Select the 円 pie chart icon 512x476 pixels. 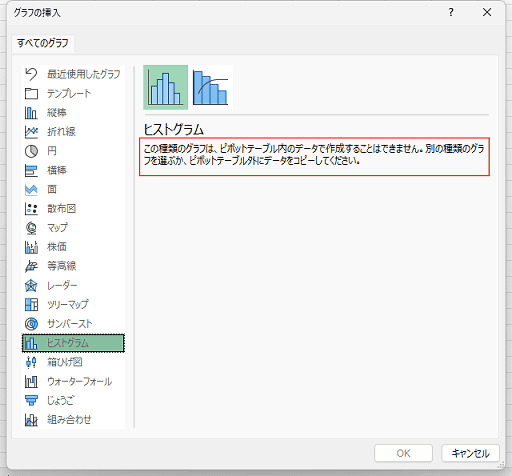tap(31, 151)
